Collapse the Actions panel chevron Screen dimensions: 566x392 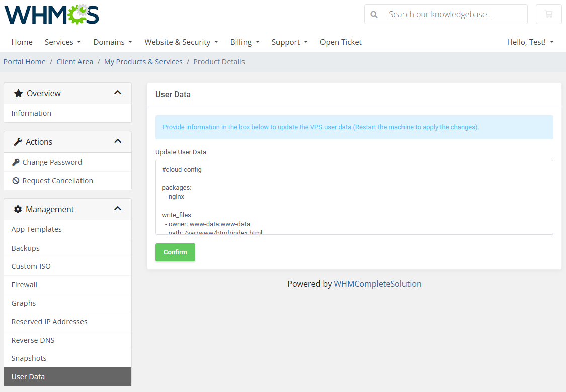[118, 141]
